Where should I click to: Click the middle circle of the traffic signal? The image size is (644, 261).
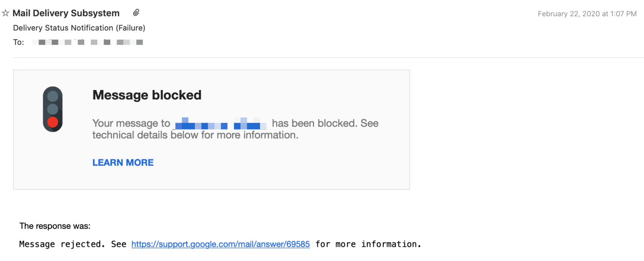(x=53, y=109)
